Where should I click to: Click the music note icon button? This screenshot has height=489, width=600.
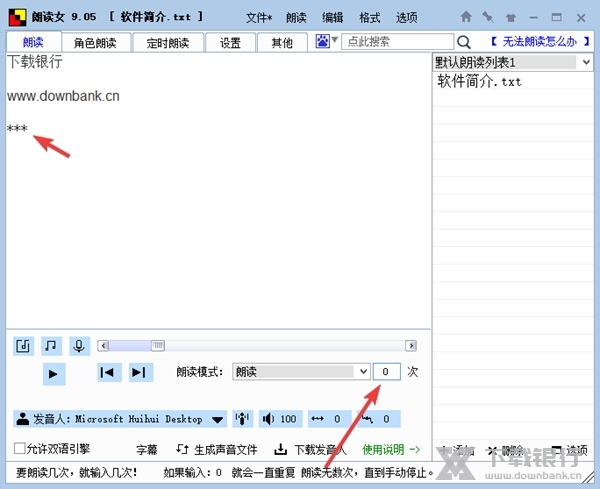51,346
